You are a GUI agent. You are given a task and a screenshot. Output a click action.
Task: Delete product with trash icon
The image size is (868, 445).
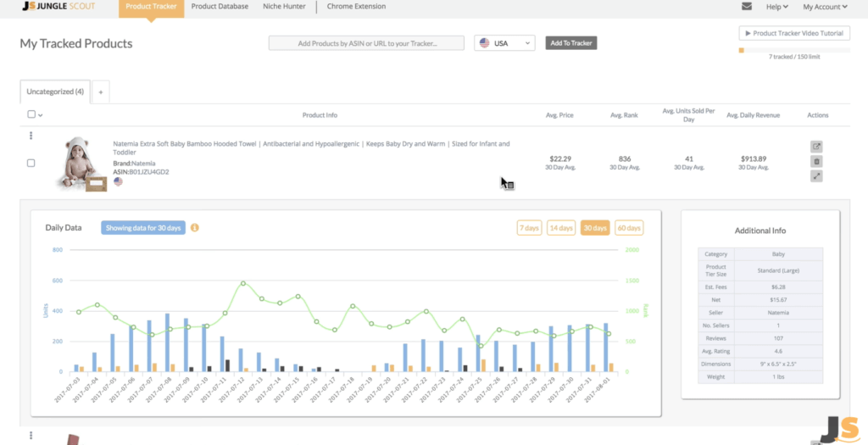click(x=816, y=162)
